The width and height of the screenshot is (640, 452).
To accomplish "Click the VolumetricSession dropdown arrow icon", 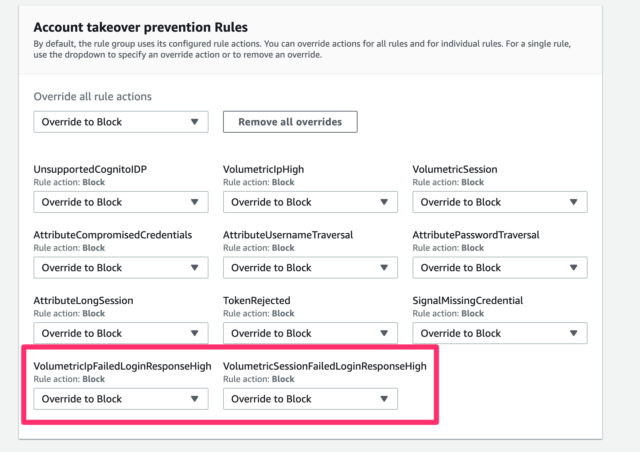I will [x=573, y=202].
